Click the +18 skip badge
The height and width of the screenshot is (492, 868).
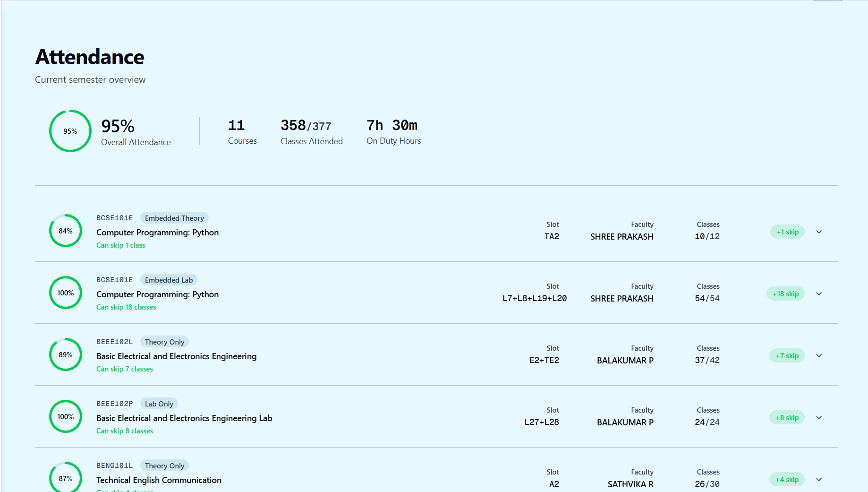coord(785,293)
